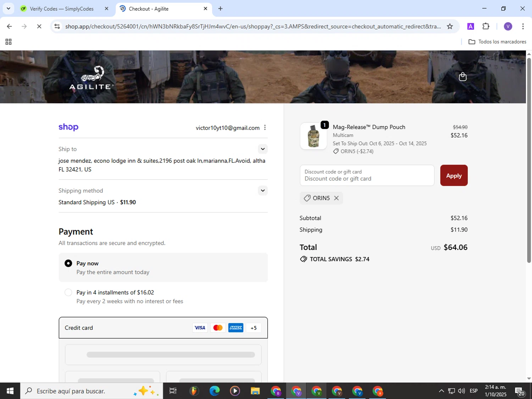The height and width of the screenshot is (399, 532).
Task: Open Task View on the taskbar
Action: [x=173, y=391]
